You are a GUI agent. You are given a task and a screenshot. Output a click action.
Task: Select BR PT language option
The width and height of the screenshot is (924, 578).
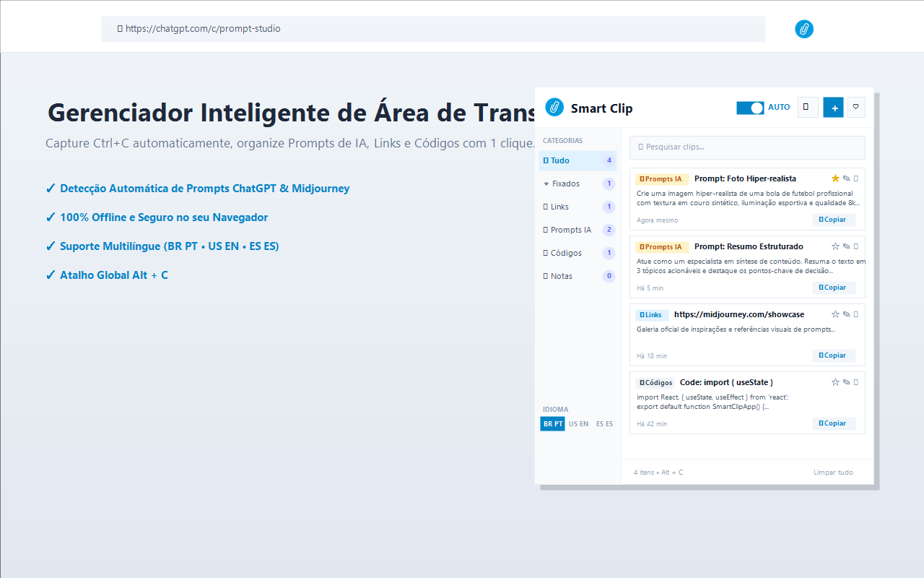pos(553,424)
